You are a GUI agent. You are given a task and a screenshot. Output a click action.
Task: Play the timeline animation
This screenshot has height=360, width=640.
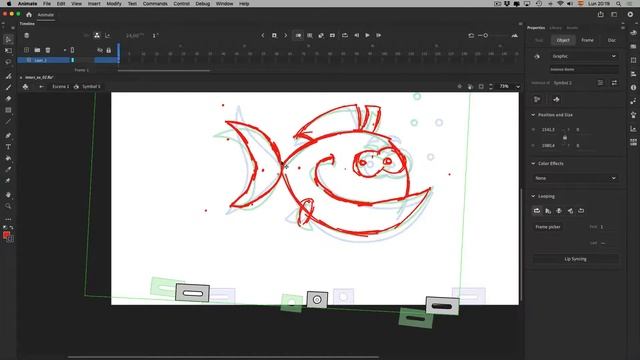pyautogui.click(x=367, y=36)
